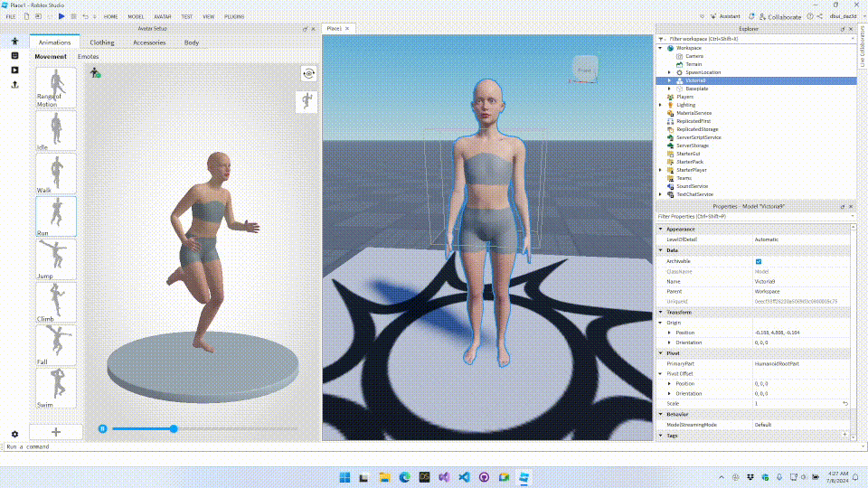Switch to the Accessories tab

coord(149,42)
